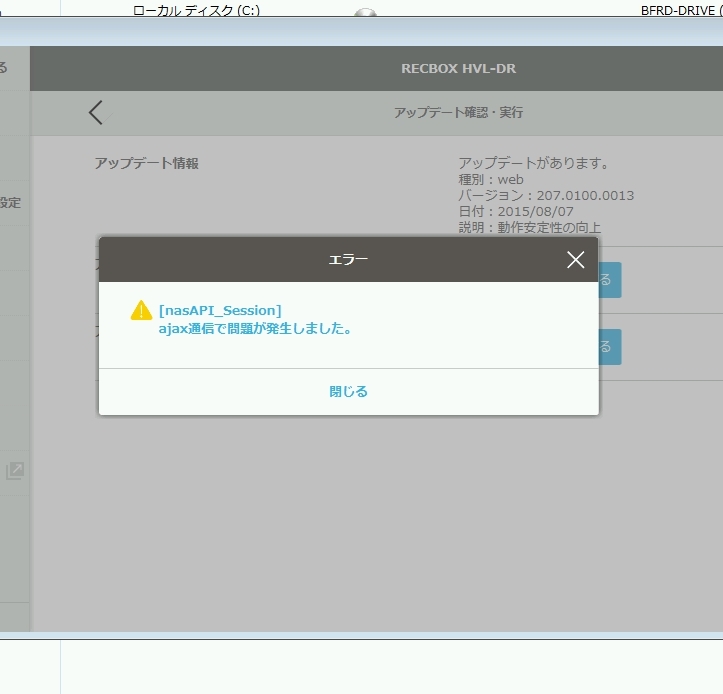The image size is (723, 694).
Task: Click the upper blue button behind the dialog
Action: coord(610,280)
